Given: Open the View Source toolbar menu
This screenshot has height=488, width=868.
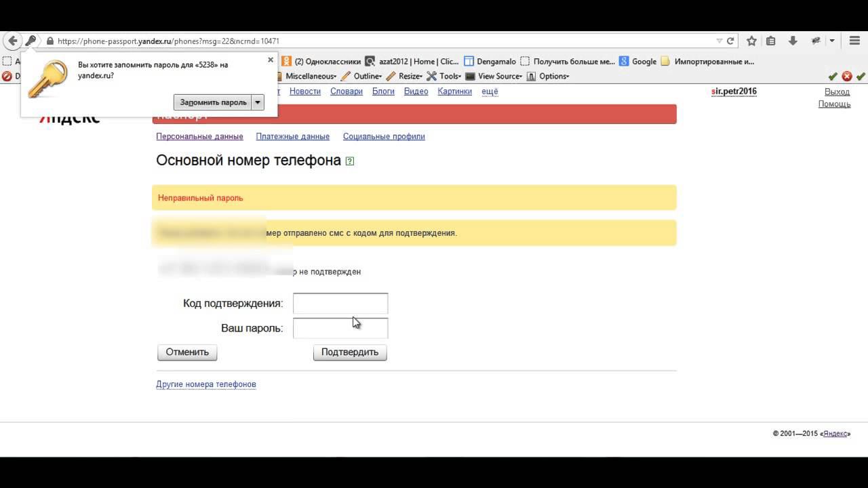Looking at the screenshot, I should pyautogui.click(x=494, y=76).
